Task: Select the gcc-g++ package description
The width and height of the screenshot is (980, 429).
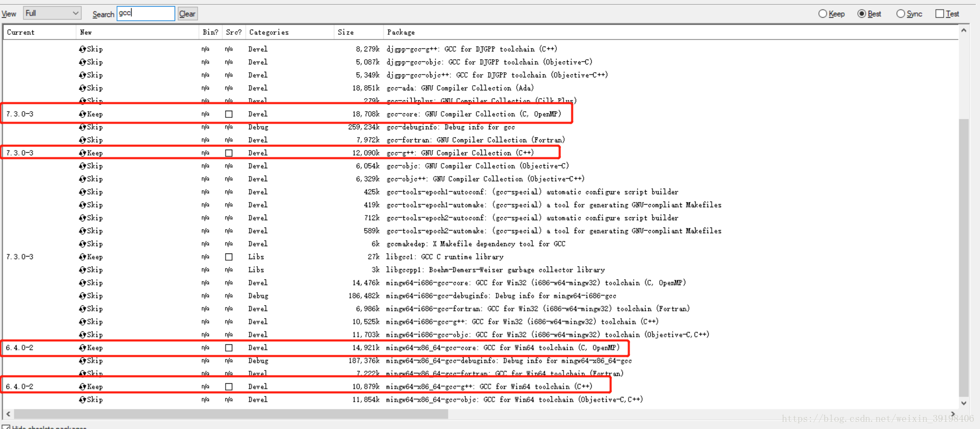Action: [x=460, y=153]
